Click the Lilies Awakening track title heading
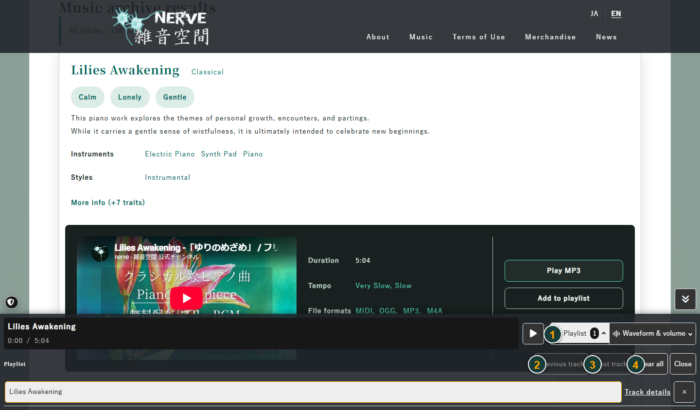 (x=125, y=70)
